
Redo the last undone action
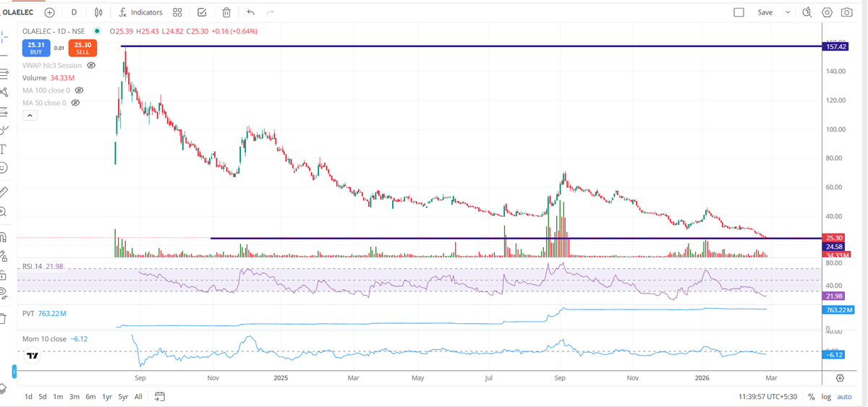(271, 12)
